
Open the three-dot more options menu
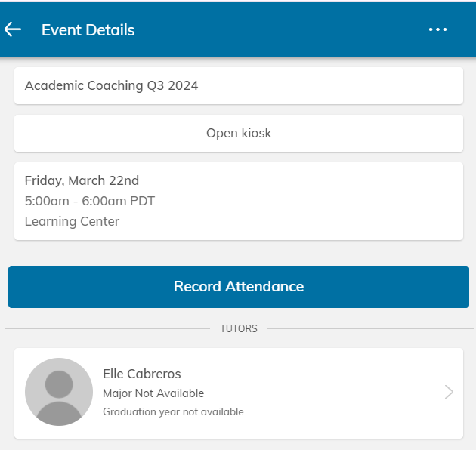coord(437,29)
